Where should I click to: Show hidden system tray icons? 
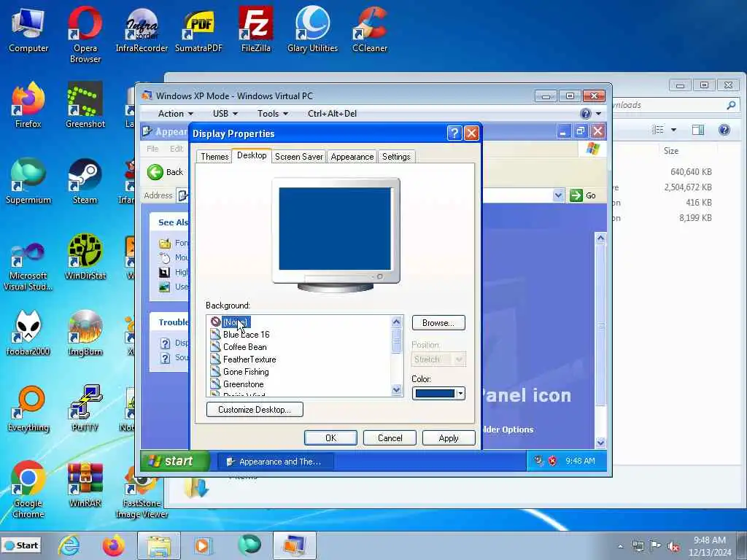pos(620,546)
